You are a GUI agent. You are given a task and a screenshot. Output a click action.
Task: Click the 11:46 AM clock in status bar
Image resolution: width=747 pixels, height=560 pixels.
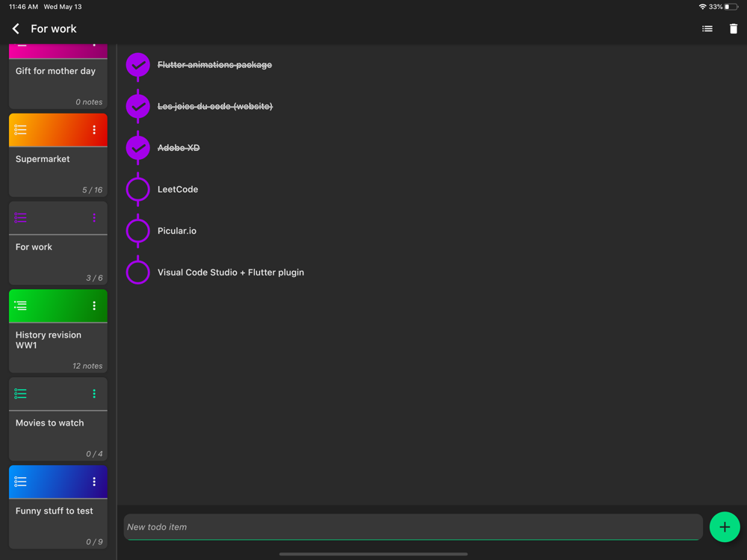pos(23,7)
